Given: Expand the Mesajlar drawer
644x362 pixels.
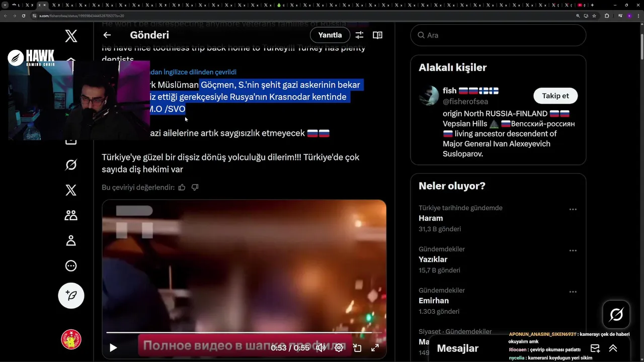Looking at the screenshot, I should coord(613,348).
